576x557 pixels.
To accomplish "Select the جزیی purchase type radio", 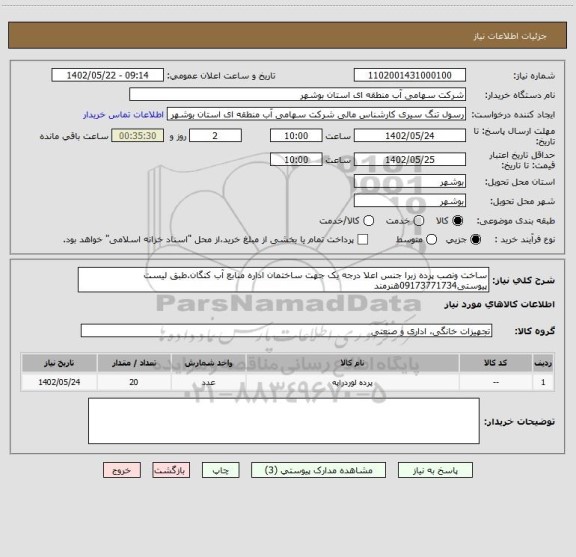I will 476,240.
